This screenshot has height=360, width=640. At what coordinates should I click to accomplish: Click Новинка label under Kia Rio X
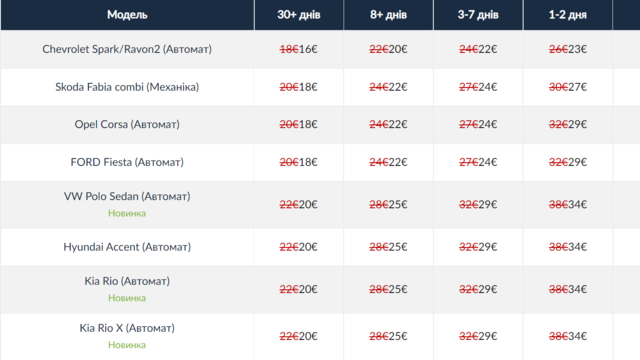127,345
